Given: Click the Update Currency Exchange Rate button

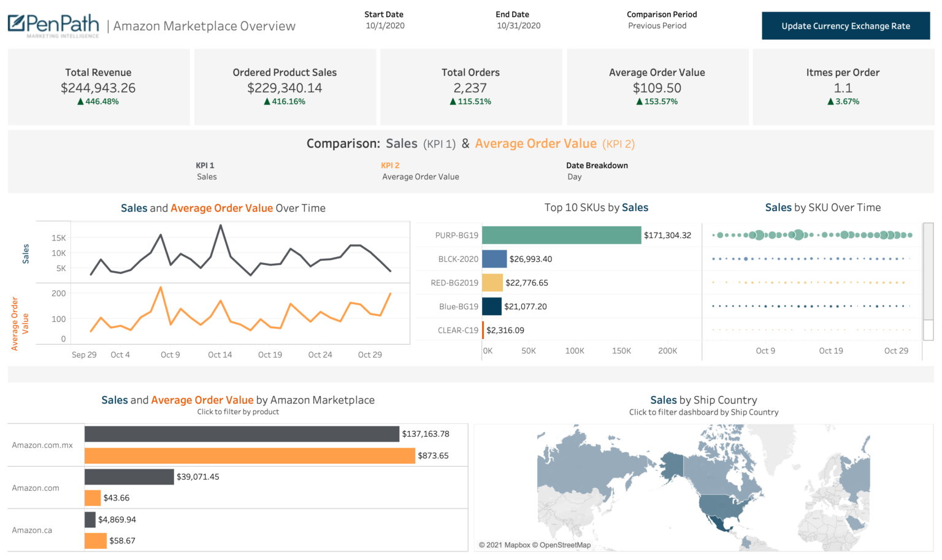Looking at the screenshot, I should [846, 26].
